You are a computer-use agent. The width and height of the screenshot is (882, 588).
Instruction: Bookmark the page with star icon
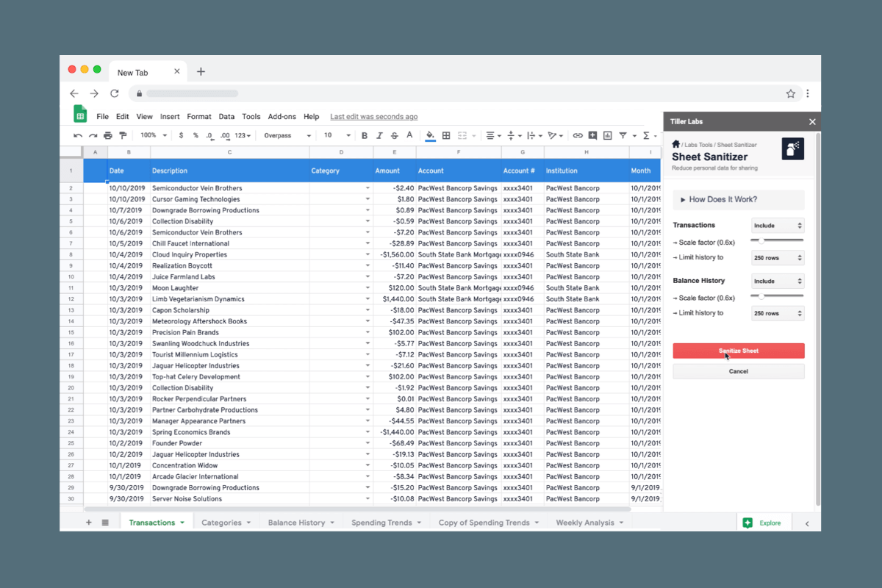791,93
